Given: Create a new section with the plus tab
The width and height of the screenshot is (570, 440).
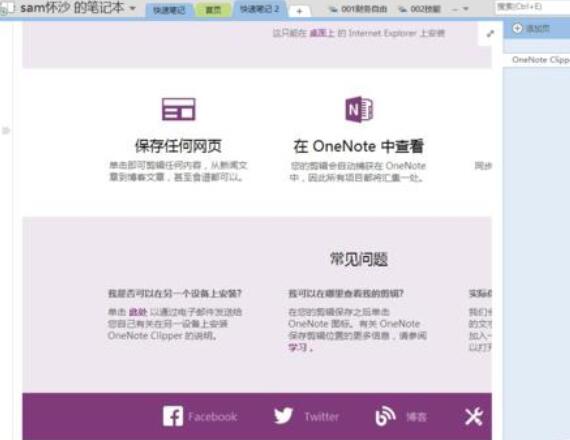Looking at the screenshot, I should pos(299,11).
